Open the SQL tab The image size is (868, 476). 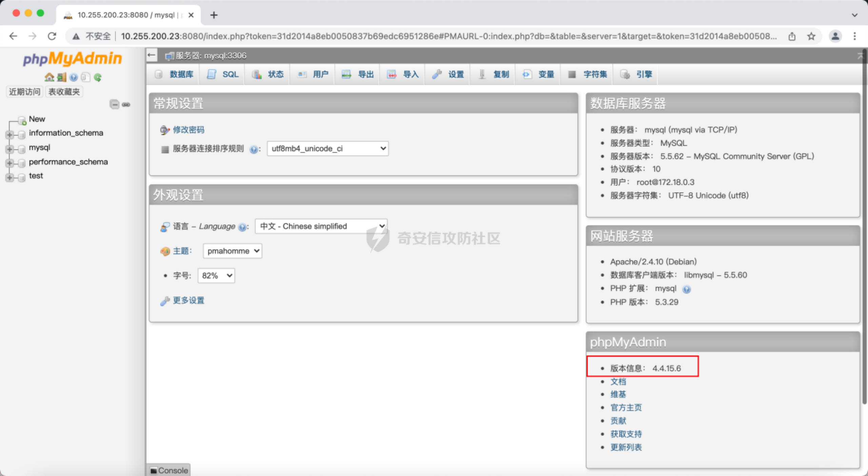pyautogui.click(x=222, y=74)
